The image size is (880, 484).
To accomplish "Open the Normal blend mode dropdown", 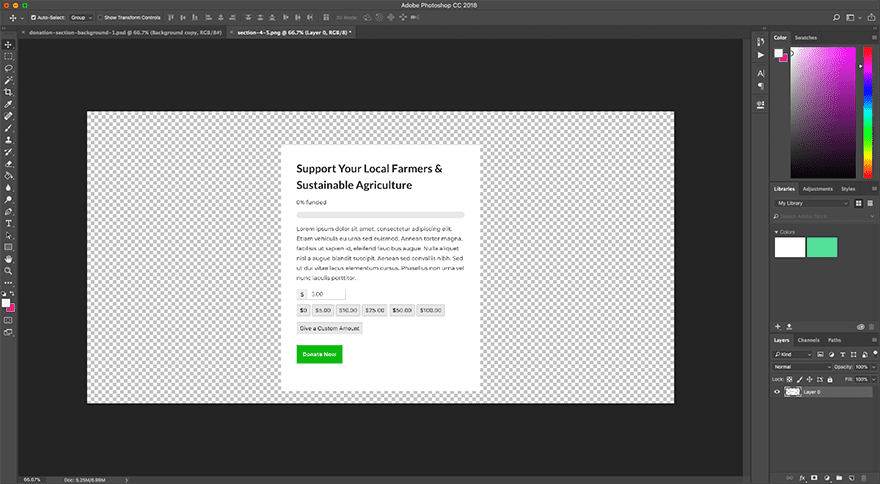I will pyautogui.click(x=802, y=367).
